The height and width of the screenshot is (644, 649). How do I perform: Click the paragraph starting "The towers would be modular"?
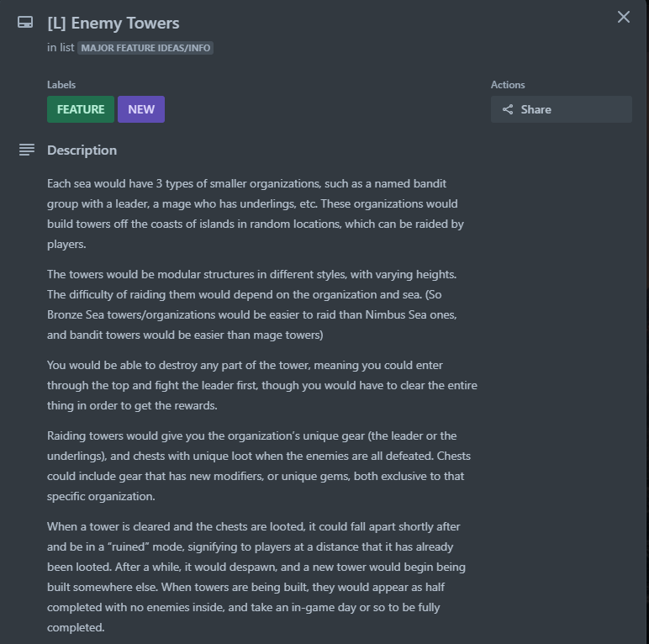(252, 304)
